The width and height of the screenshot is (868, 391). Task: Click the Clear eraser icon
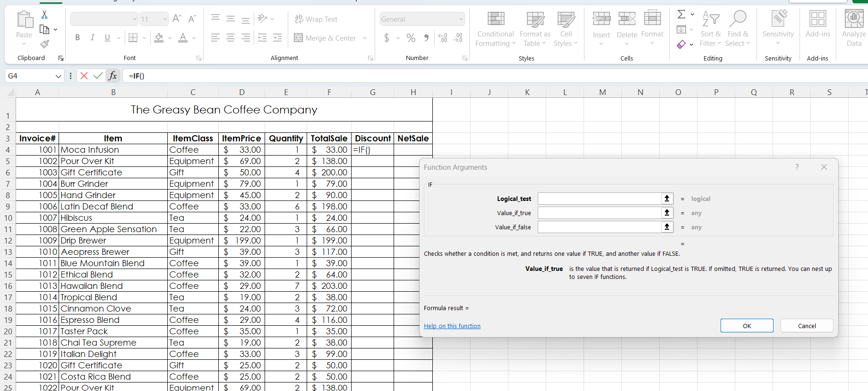pyautogui.click(x=681, y=44)
